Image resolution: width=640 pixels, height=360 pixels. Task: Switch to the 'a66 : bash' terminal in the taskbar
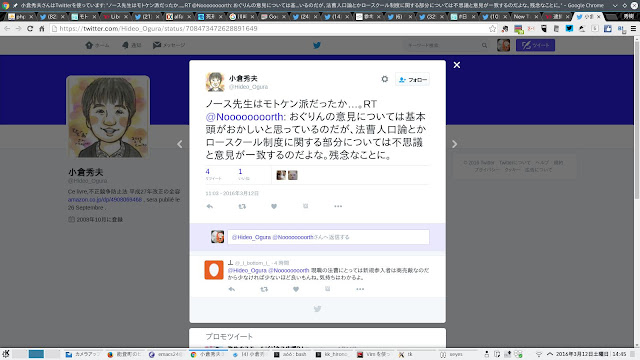pos(290,354)
